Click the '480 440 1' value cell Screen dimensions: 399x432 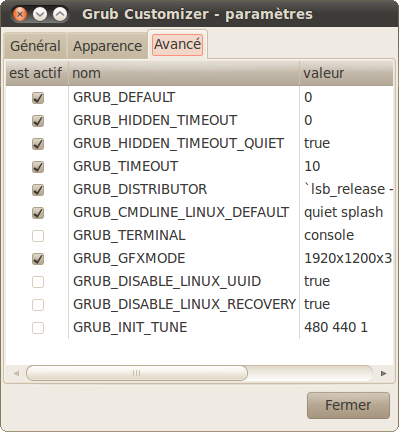pyautogui.click(x=346, y=327)
